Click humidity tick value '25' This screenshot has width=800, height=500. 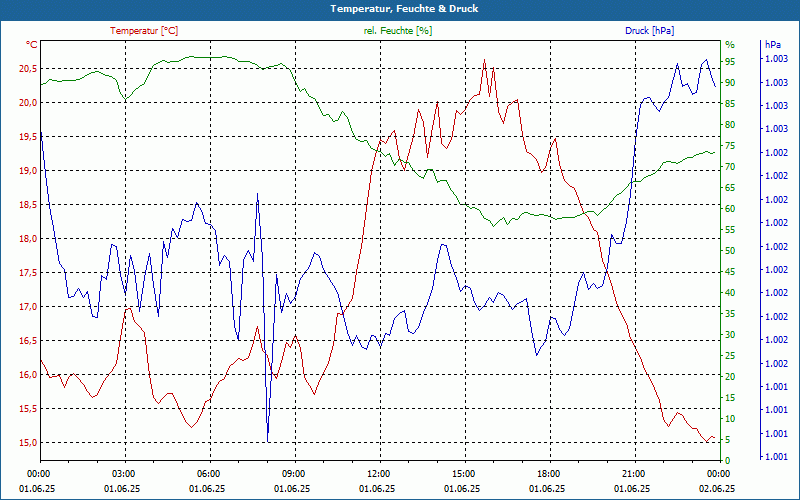730,356
